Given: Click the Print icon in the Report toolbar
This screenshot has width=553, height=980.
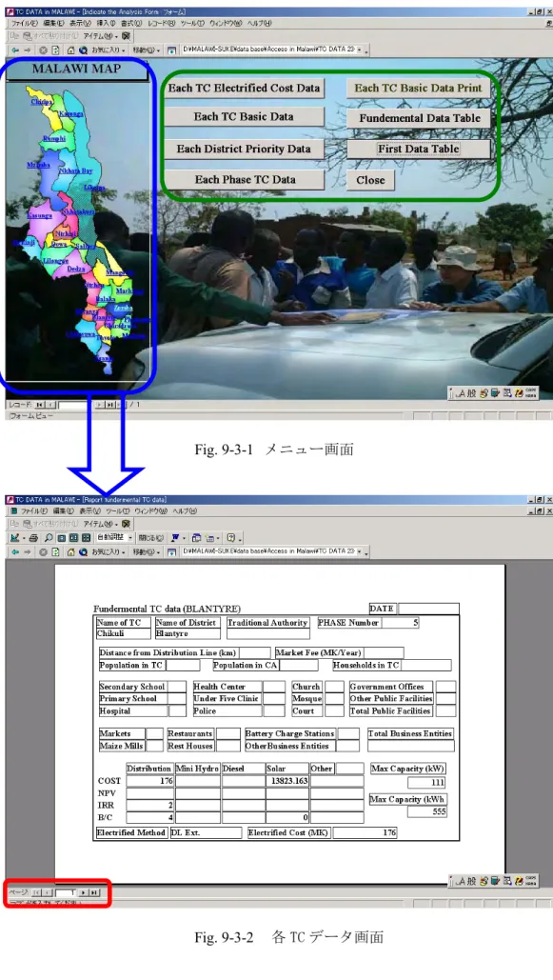Looking at the screenshot, I should point(33,537).
